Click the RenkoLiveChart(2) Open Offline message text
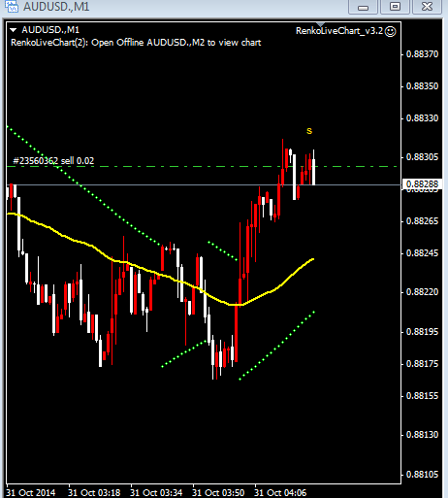The image size is (448, 498). pyautogui.click(x=136, y=43)
